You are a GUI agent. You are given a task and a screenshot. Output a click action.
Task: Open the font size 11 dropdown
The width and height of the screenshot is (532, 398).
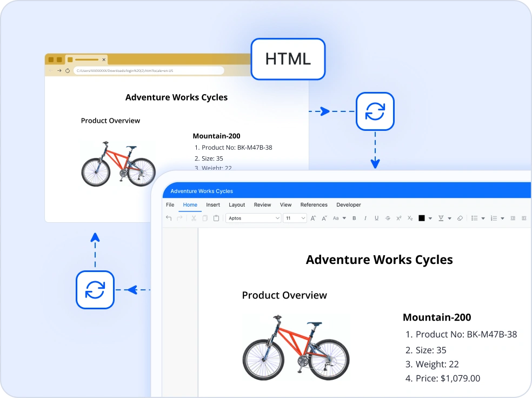pyautogui.click(x=295, y=218)
